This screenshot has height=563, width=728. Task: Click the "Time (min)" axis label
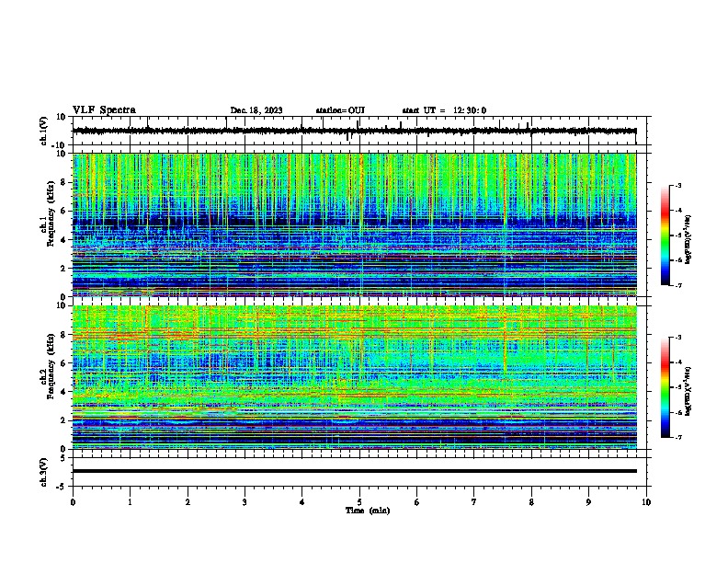point(368,511)
